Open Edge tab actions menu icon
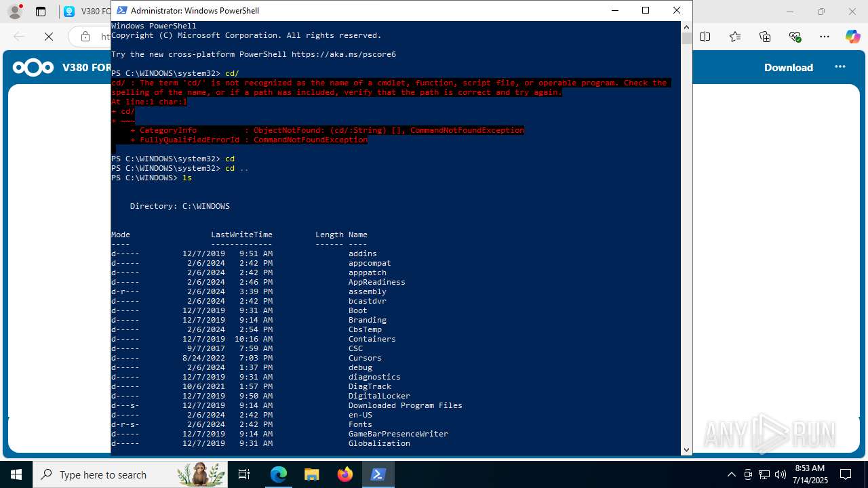 point(41,12)
